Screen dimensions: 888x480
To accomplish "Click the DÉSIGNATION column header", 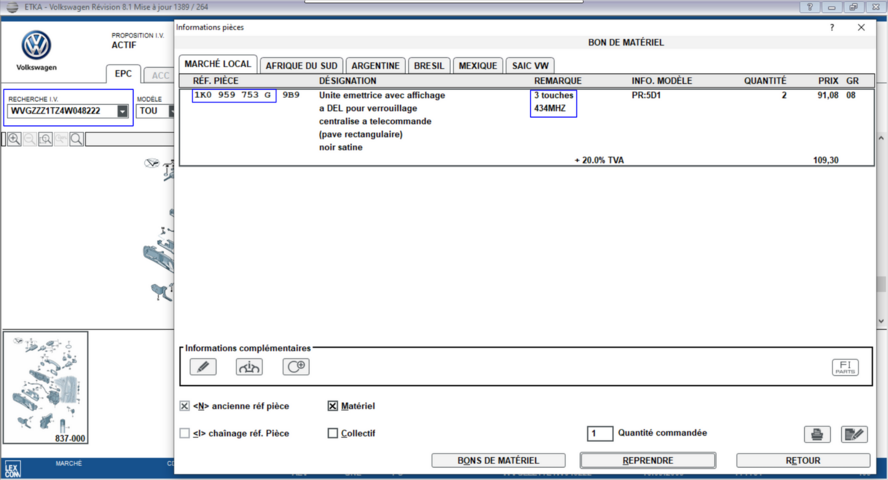I will (x=348, y=81).
